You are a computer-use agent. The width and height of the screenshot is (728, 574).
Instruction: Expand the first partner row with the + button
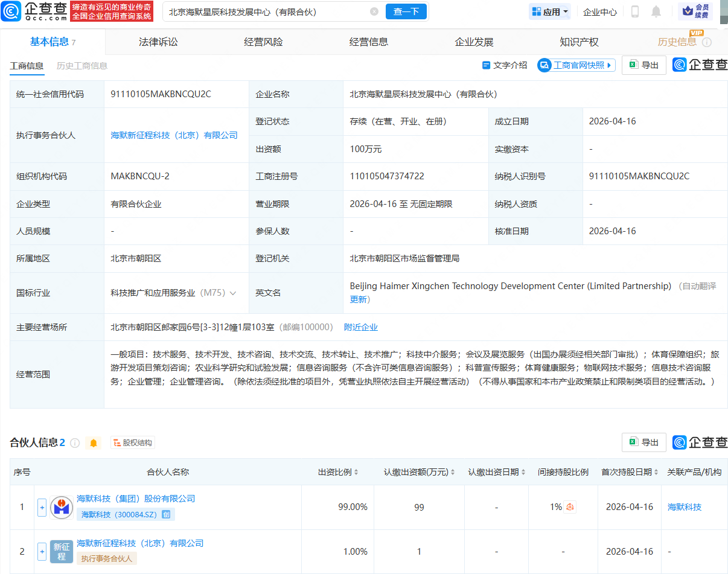(41, 508)
